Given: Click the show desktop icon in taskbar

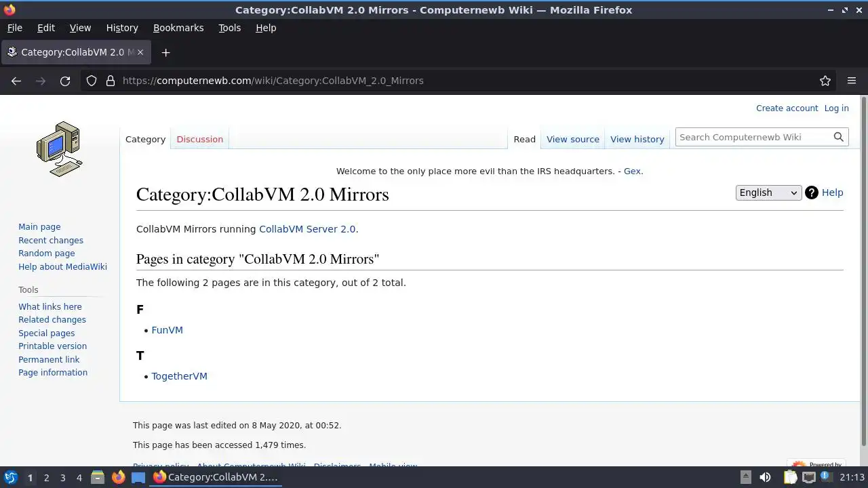Looking at the screenshot, I should 138,477.
